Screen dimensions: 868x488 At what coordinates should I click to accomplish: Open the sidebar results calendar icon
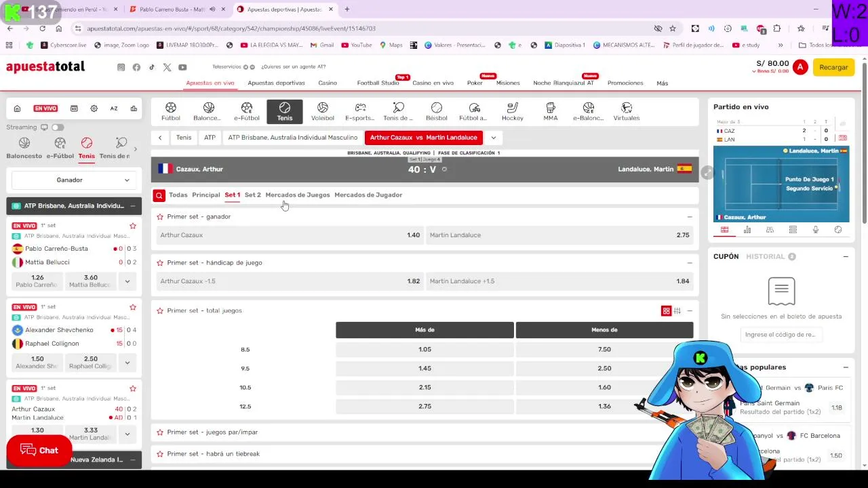[74, 108]
